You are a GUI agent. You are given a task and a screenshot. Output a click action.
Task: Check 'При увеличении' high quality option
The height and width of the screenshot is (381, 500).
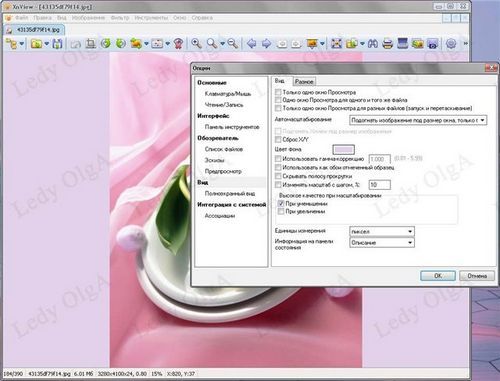click(x=281, y=212)
